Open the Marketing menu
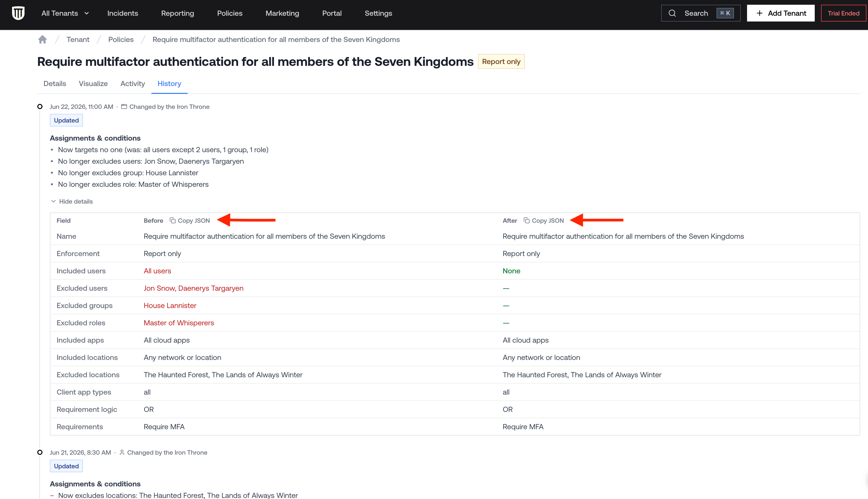 [282, 13]
